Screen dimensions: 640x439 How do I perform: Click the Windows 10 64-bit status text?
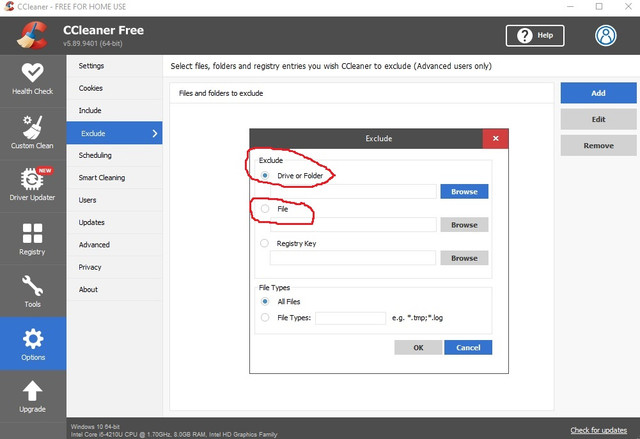pyautogui.click(x=95, y=426)
